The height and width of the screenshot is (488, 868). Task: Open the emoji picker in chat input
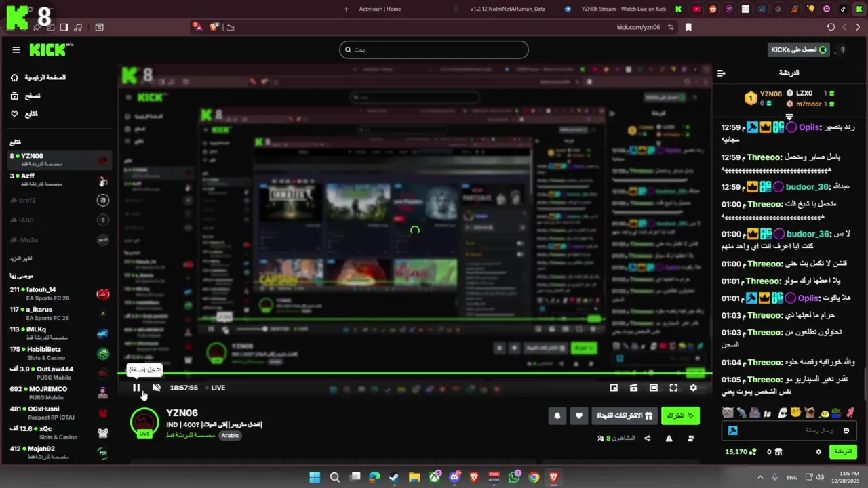point(846,430)
